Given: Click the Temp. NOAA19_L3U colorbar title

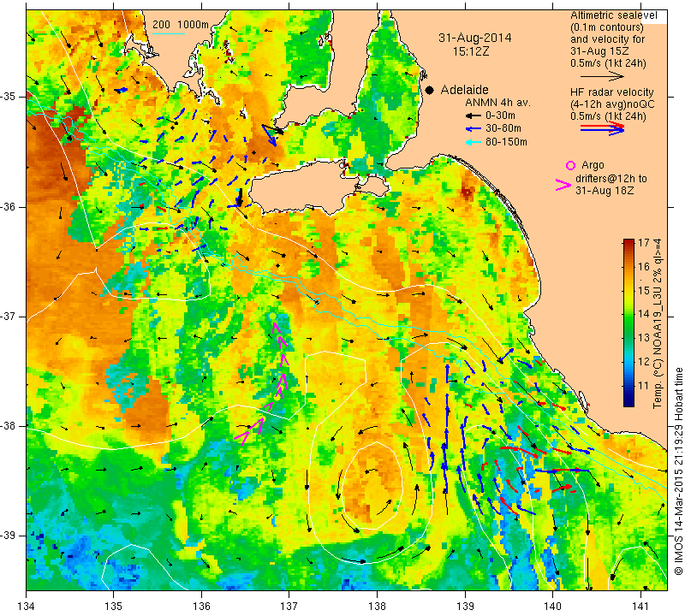Looking at the screenshot, I should 658,323.
